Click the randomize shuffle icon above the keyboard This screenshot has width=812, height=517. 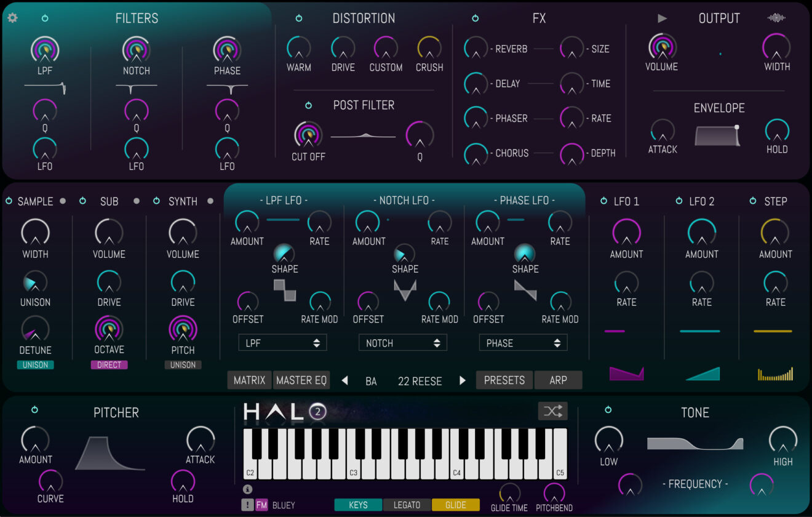(552, 411)
